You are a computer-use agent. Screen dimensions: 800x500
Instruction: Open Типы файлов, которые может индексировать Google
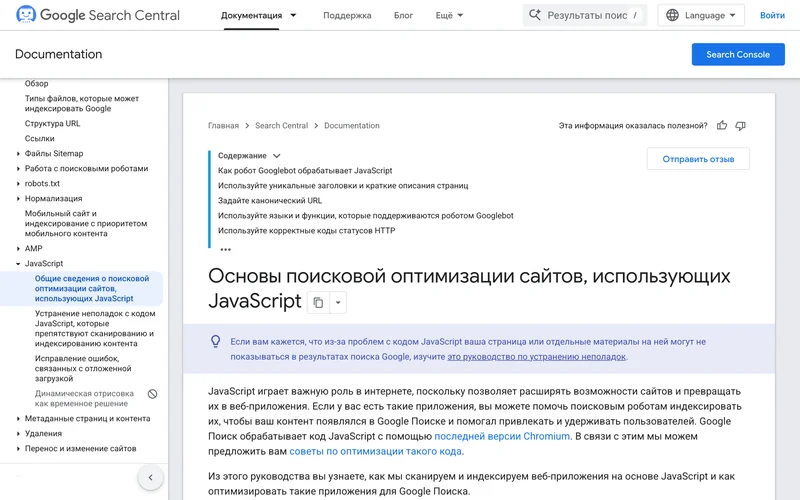(x=82, y=104)
